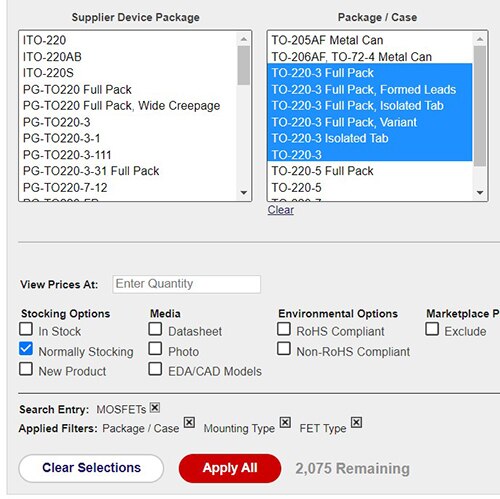The image size is (500, 499).
Task: Check RoHS Compliant option
Action: [284, 329]
